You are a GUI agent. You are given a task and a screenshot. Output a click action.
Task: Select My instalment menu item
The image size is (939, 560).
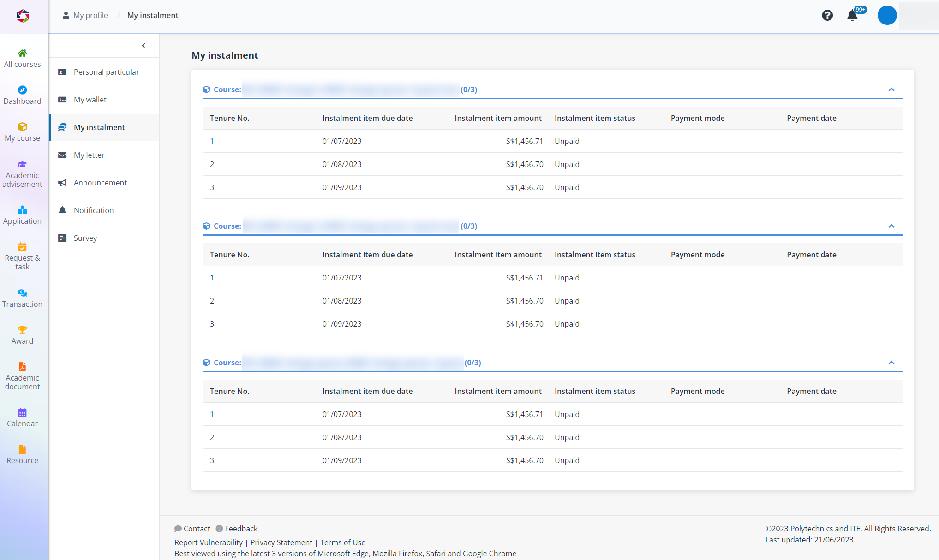pyautogui.click(x=104, y=127)
